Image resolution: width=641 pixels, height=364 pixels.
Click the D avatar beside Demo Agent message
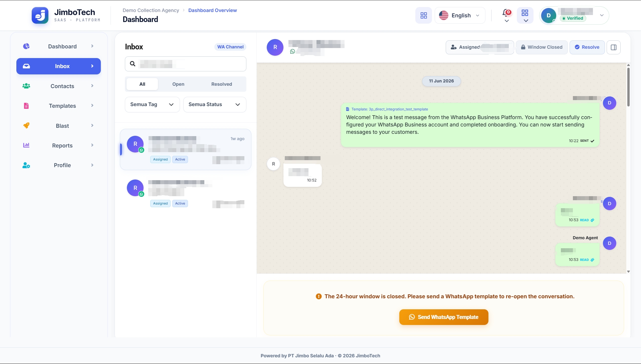[610, 244]
